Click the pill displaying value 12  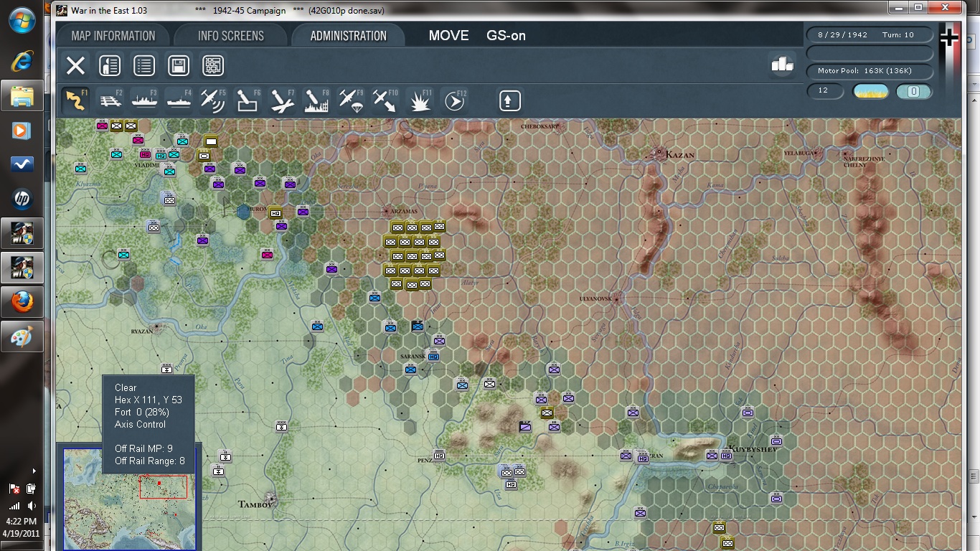pos(825,91)
